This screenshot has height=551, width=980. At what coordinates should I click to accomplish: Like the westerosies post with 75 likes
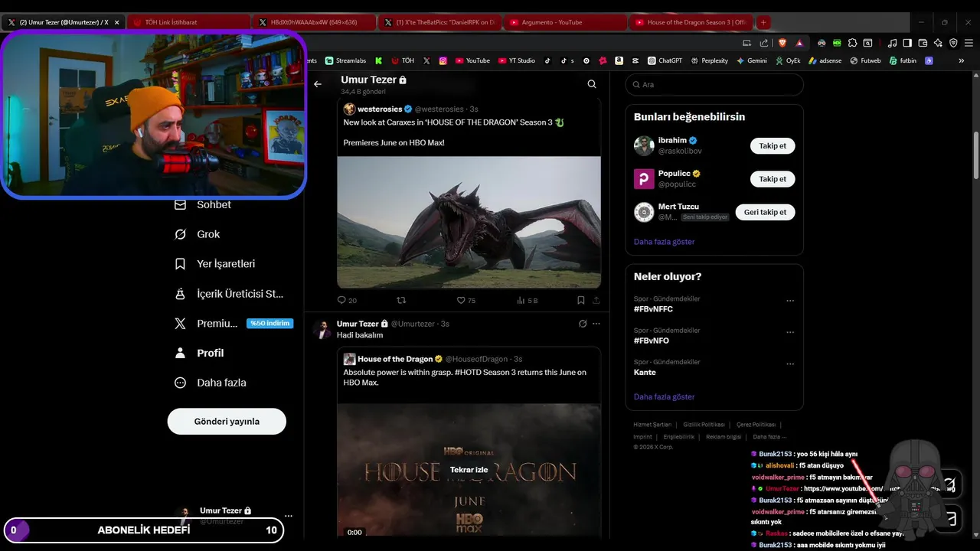pos(465,301)
